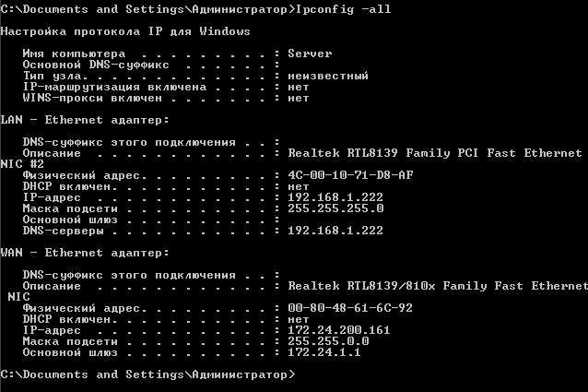Click the node type value неизвестный
This screenshot has width=588, height=392.
click(x=328, y=76)
